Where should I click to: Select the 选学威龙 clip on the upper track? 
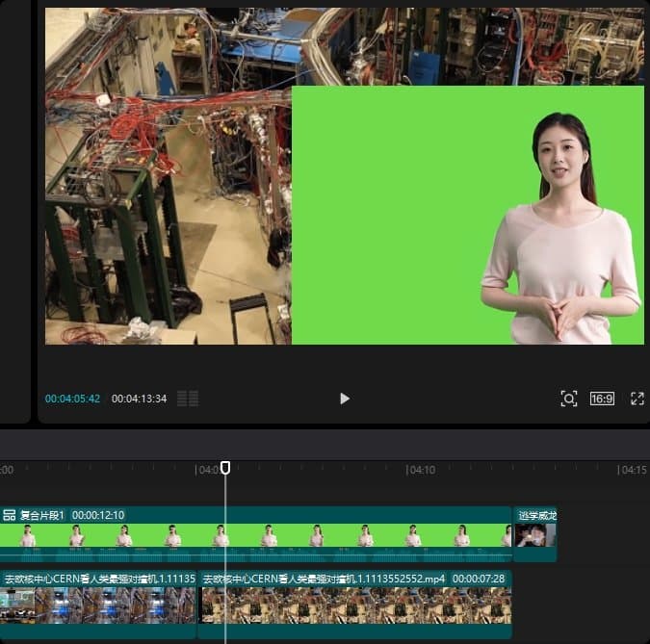point(535,535)
